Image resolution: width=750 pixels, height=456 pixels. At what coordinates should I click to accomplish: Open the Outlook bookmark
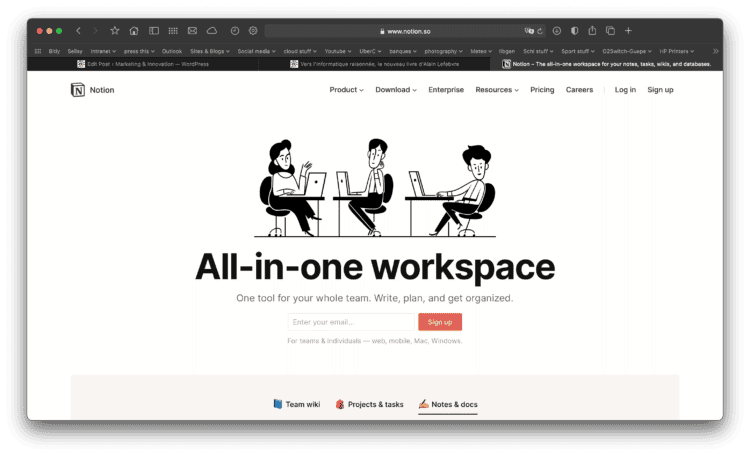coord(172,51)
